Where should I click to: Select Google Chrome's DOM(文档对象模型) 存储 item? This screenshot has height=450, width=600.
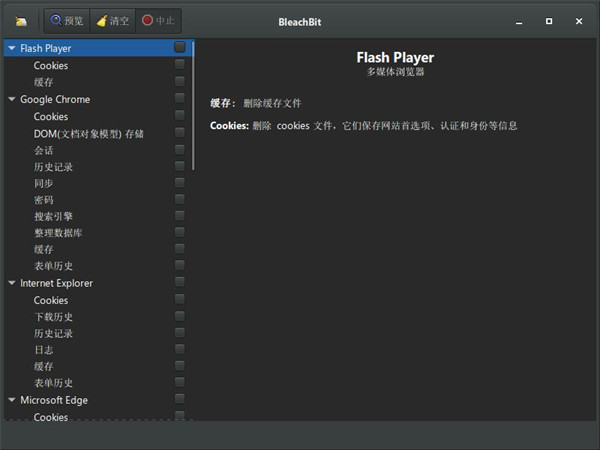89,133
